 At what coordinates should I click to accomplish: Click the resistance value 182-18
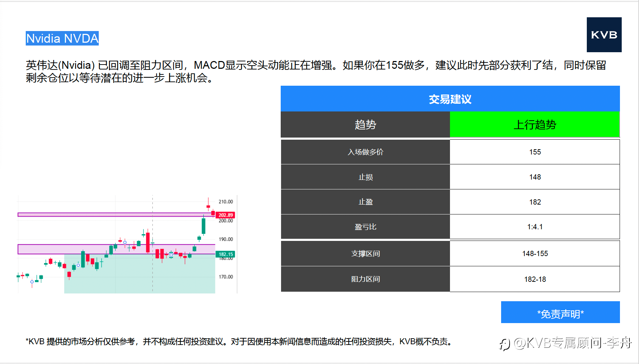535,279
